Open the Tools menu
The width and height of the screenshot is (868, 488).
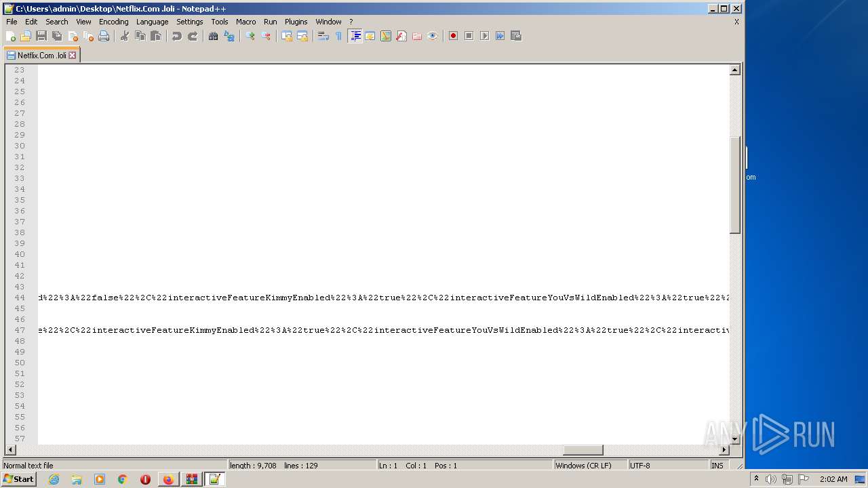tap(220, 22)
